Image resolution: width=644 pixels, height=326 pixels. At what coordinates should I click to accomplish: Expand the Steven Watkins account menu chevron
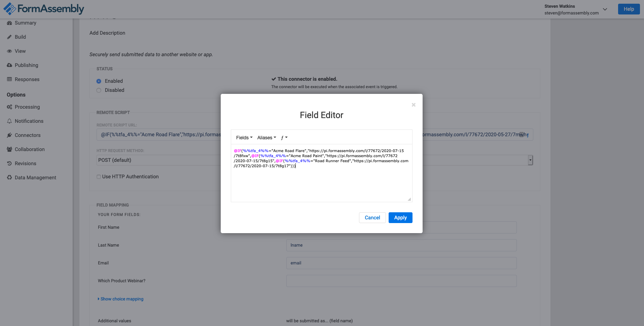[605, 9]
